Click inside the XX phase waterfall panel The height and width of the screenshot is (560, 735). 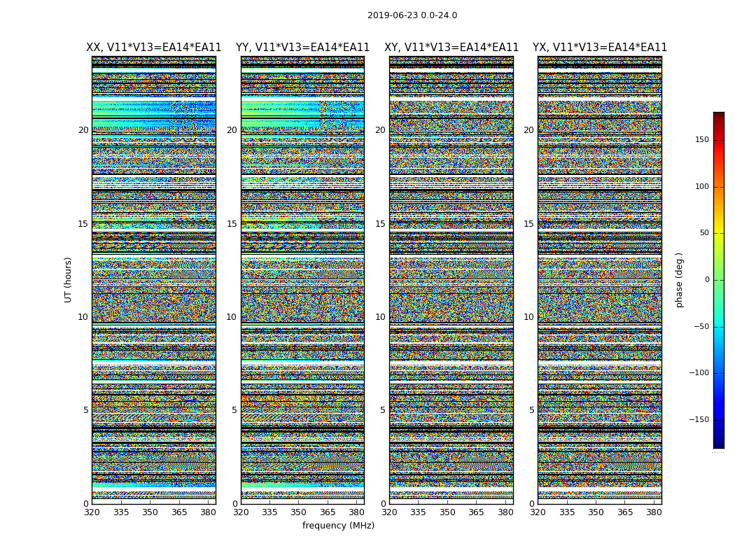pyautogui.click(x=153, y=280)
